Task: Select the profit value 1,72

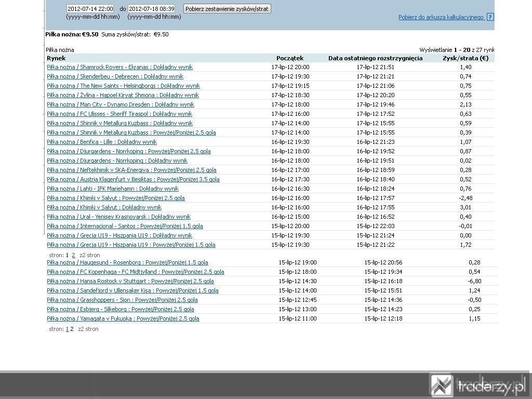Action: click(x=465, y=245)
